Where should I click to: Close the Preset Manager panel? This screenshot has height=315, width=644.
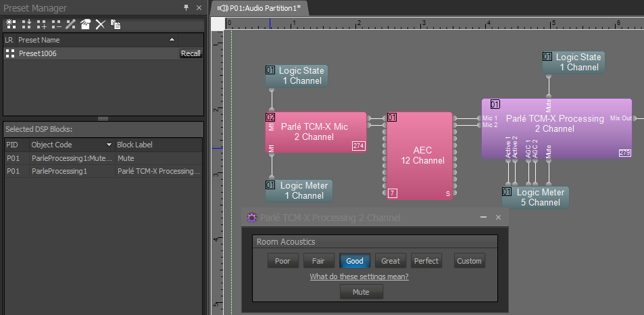[x=199, y=7]
